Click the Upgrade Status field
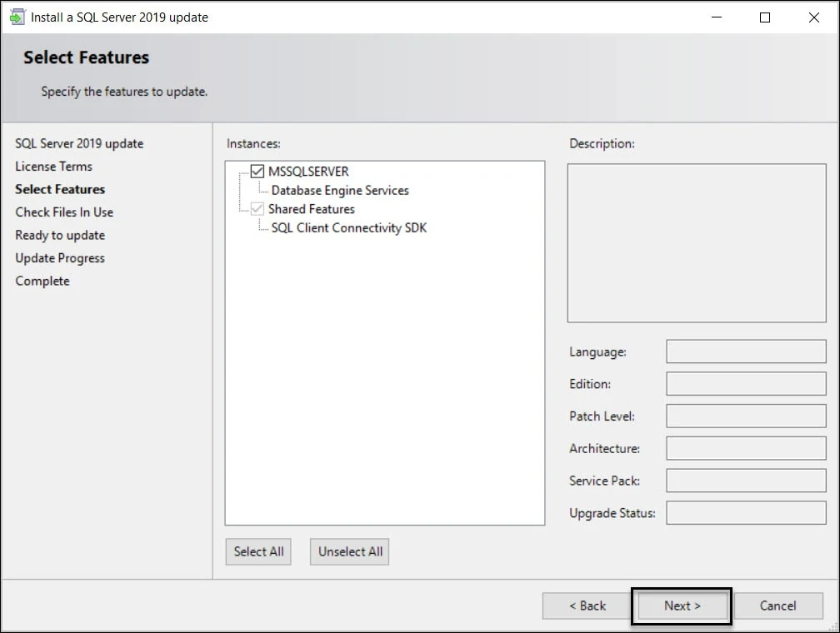The width and height of the screenshot is (840, 633). pos(746,513)
